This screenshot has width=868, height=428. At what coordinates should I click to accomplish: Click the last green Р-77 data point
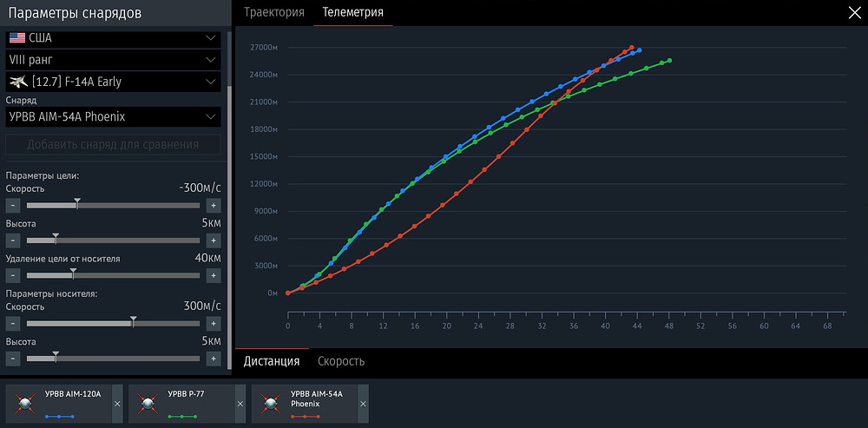click(670, 61)
